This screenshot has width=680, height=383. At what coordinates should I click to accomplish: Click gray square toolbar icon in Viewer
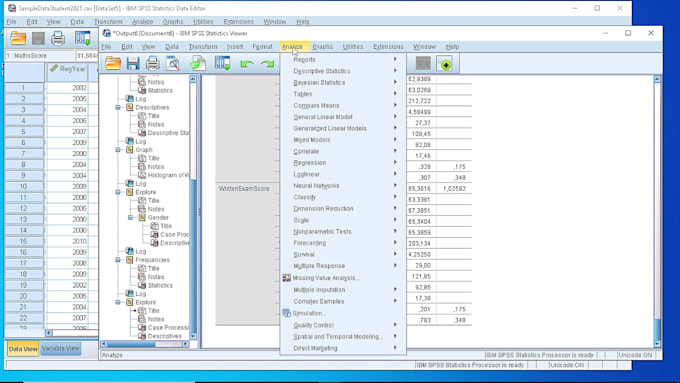[x=423, y=64]
